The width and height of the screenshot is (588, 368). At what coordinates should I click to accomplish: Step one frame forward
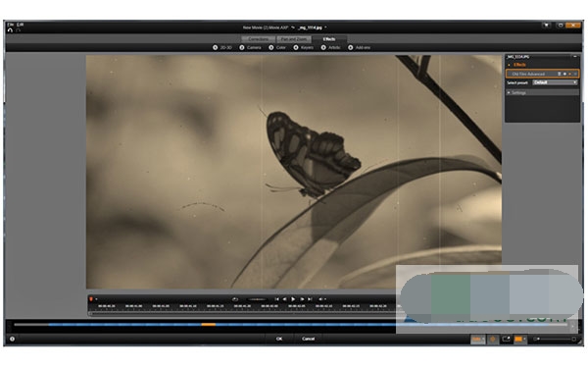302,299
